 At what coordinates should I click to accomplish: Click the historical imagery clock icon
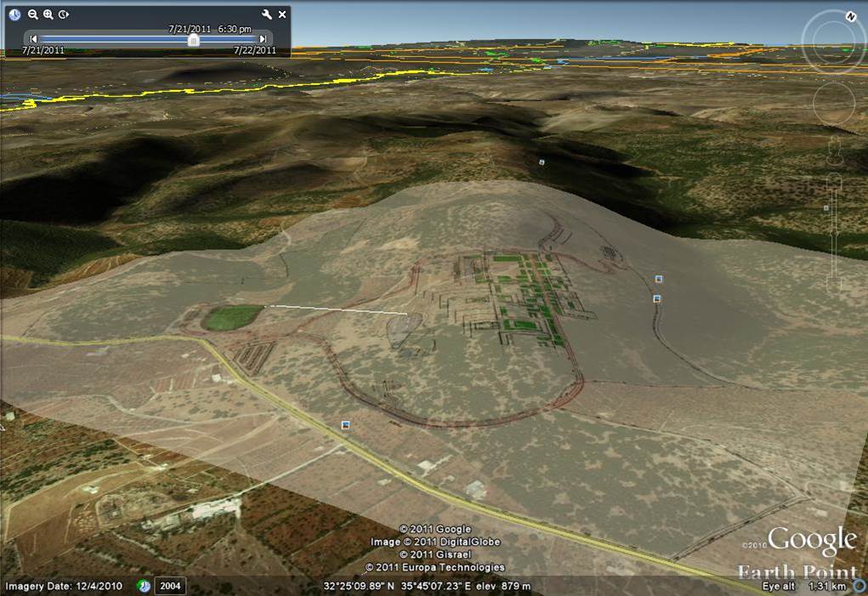145,586
